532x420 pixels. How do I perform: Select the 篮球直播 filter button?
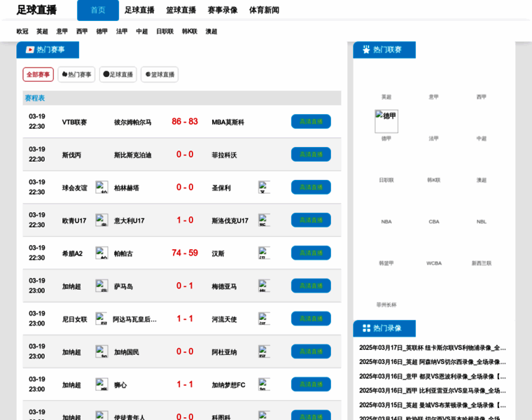pos(160,74)
